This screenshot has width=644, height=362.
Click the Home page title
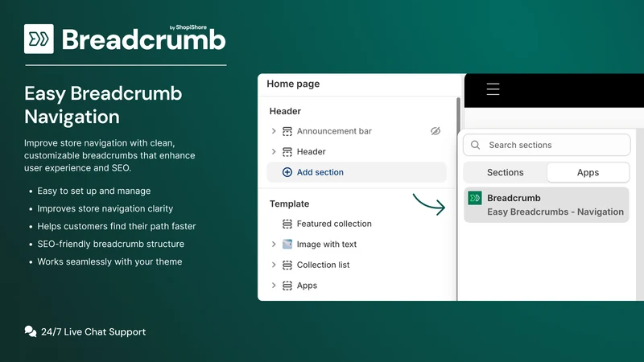coord(293,84)
